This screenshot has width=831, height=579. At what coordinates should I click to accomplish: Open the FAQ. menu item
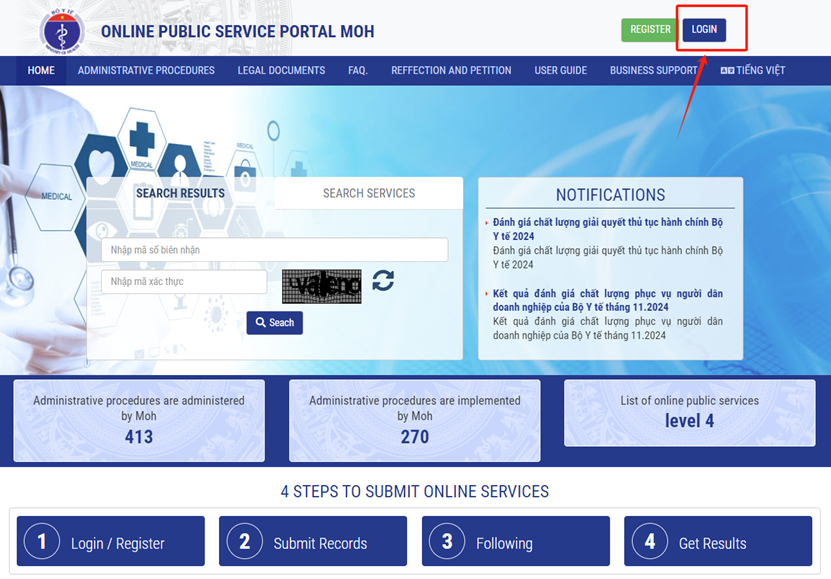[x=358, y=70]
